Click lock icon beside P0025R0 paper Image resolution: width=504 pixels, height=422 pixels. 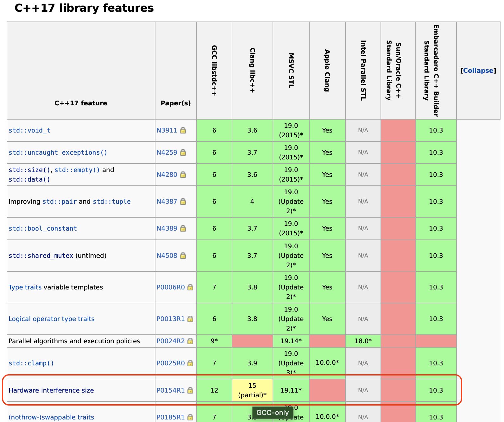(x=190, y=363)
